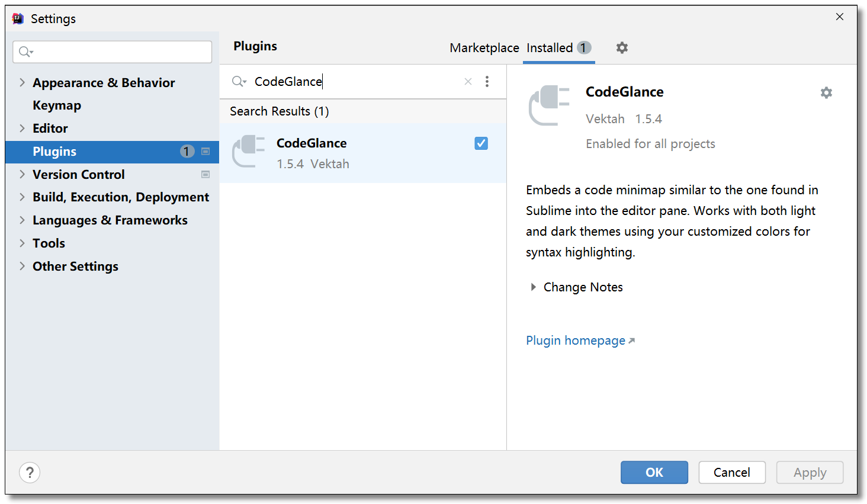The height and width of the screenshot is (504, 867).
Task: Switch to the Marketplace tab
Action: (484, 48)
